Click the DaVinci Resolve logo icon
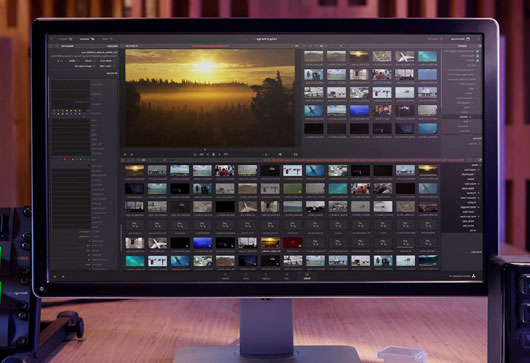 tap(473, 276)
